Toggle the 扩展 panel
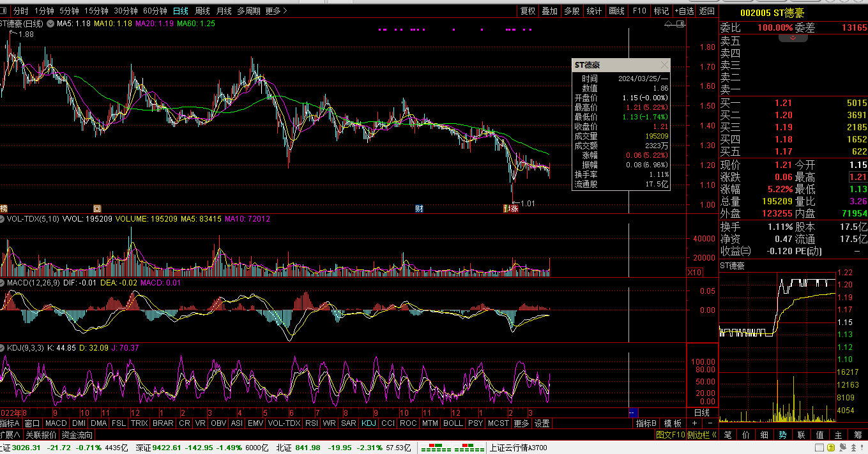868x454 pixels. [x=11, y=435]
